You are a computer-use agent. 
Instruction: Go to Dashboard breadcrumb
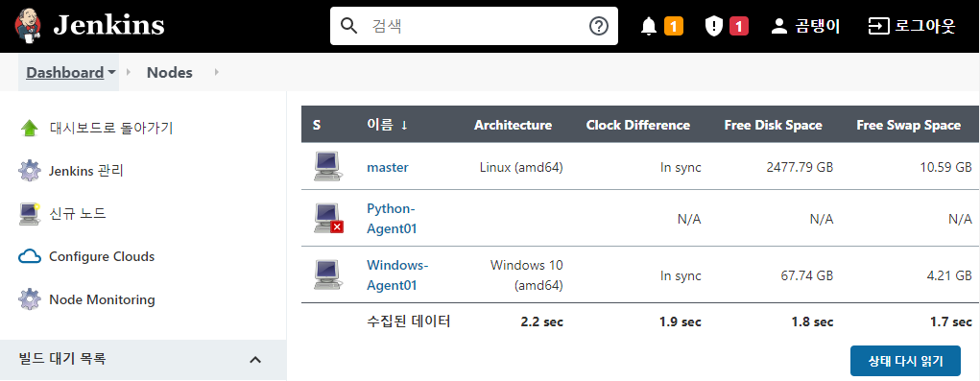(65, 72)
